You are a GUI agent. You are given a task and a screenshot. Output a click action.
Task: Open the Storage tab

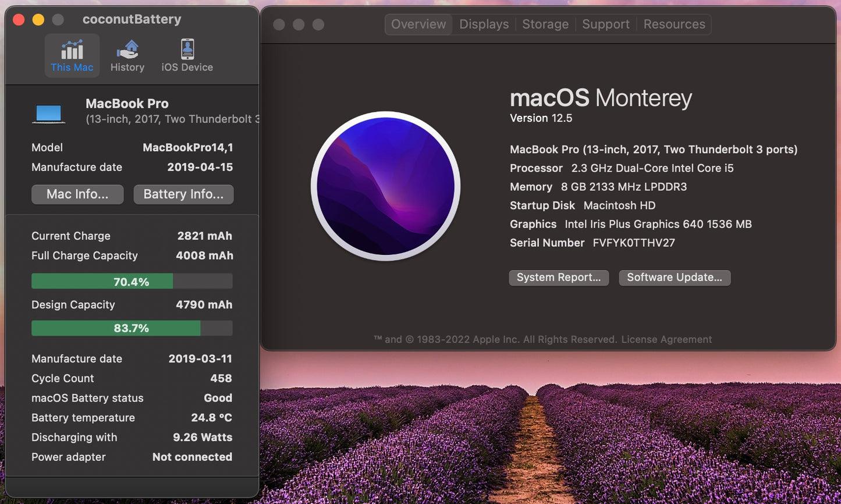pos(545,24)
